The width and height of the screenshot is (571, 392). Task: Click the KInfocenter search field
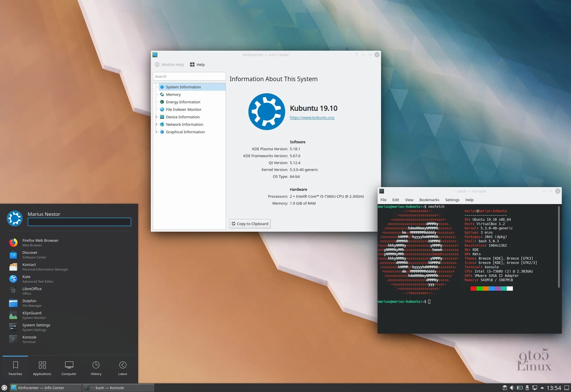click(189, 76)
